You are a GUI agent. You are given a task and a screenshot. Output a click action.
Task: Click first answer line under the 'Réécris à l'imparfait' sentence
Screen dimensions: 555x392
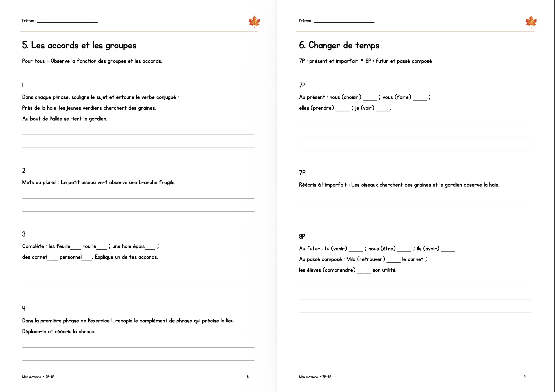[x=415, y=201]
